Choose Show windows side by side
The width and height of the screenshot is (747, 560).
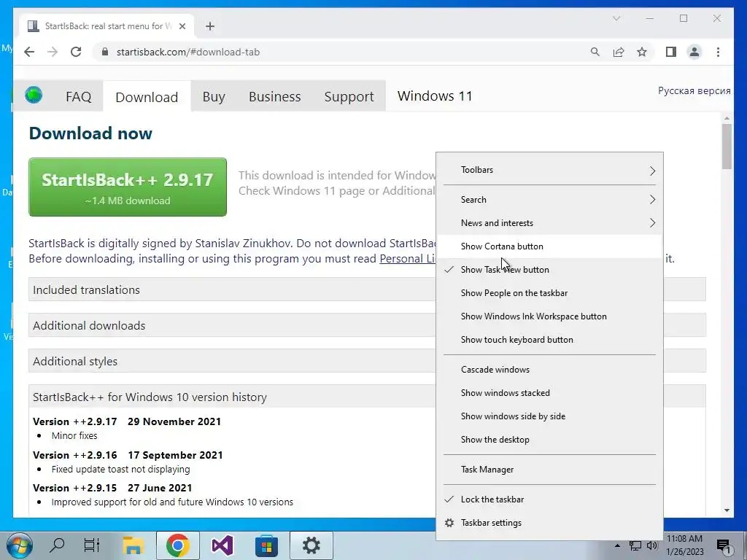549,416
